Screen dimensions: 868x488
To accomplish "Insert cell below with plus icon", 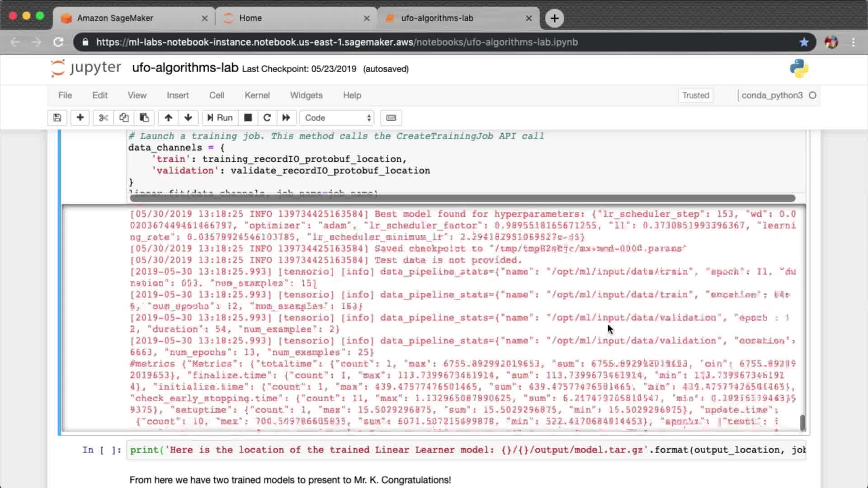I will point(80,118).
